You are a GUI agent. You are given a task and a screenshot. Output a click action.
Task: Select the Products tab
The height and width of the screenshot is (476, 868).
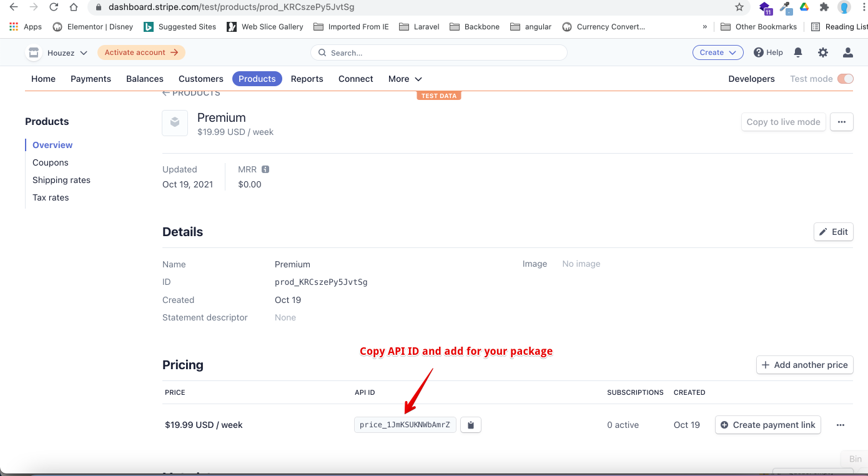pyautogui.click(x=257, y=79)
